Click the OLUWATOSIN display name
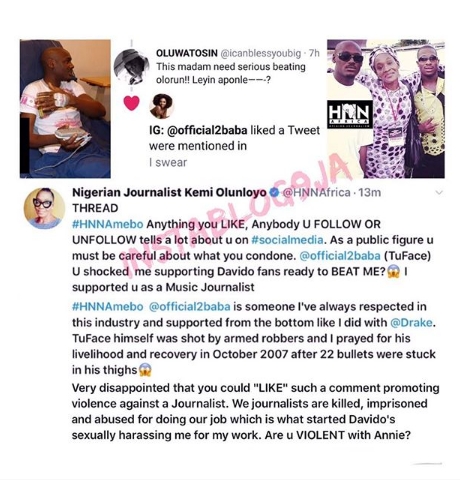The height and width of the screenshot is (485, 460). tap(187, 53)
